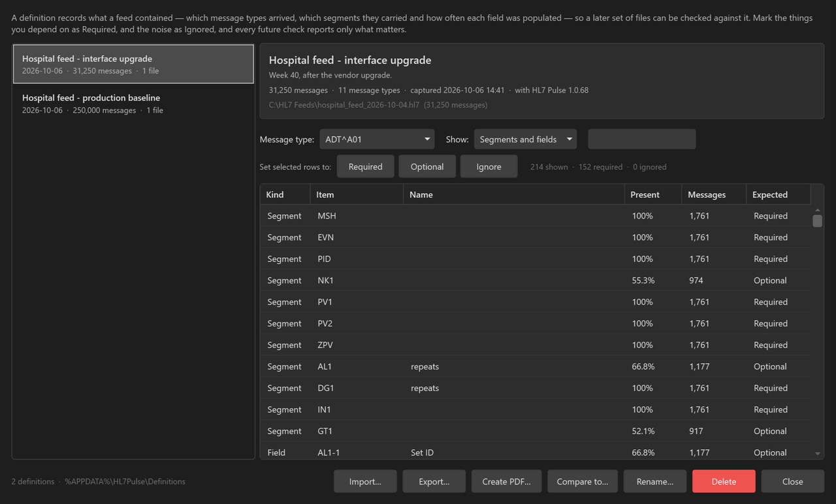The width and height of the screenshot is (836, 504).
Task: Select Hospital feed - production baseline definition
Action: coord(133,103)
